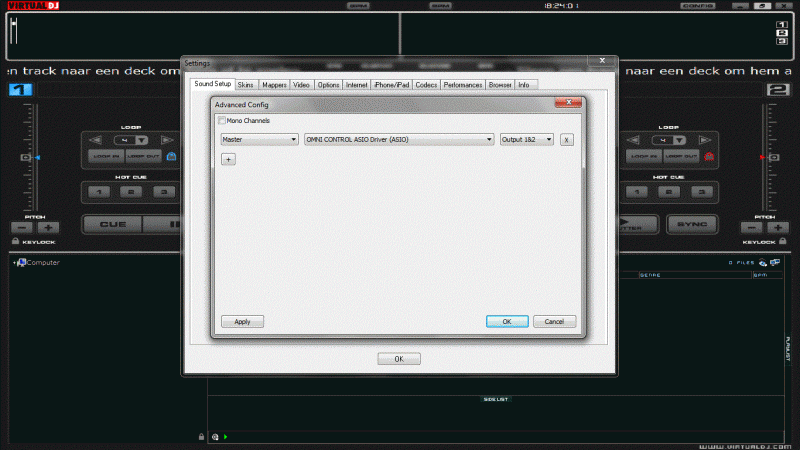
Task: Open the Internet tab
Action: [356, 85]
